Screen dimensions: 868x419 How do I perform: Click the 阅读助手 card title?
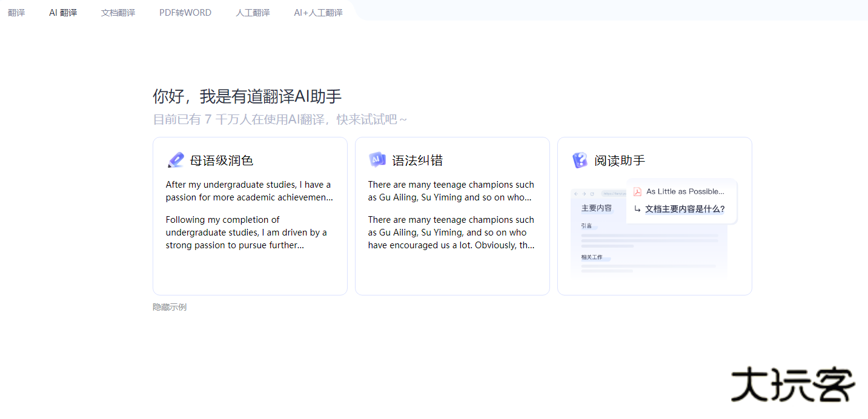pyautogui.click(x=620, y=160)
